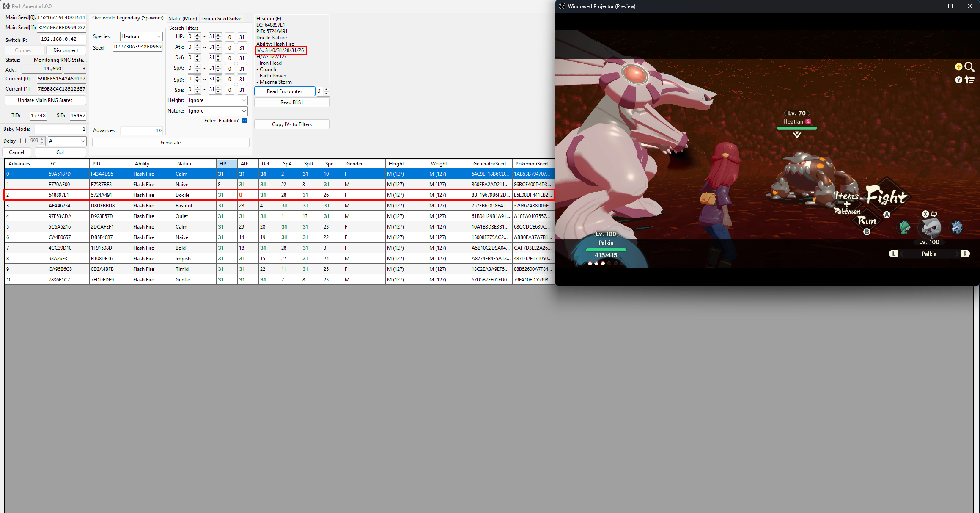Expand the Nature filter dropdown
The width and height of the screenshot is (980, 513).
(x=217, y=111)
